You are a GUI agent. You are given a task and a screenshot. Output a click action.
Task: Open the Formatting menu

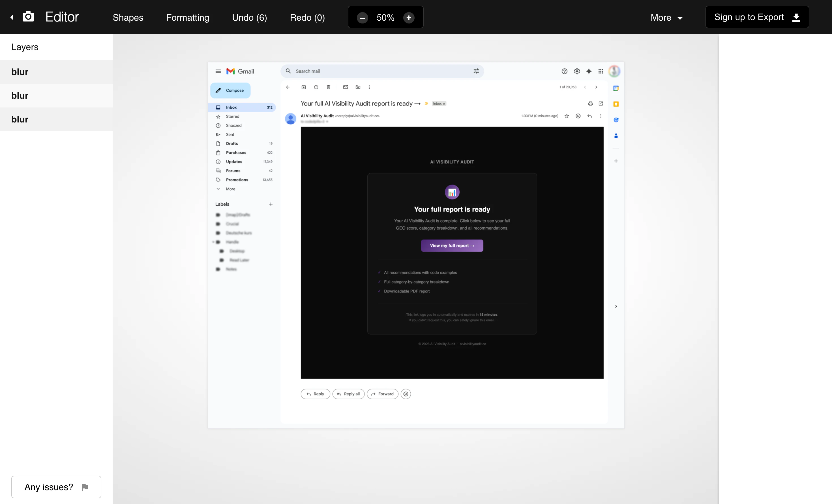pos(188,17)
